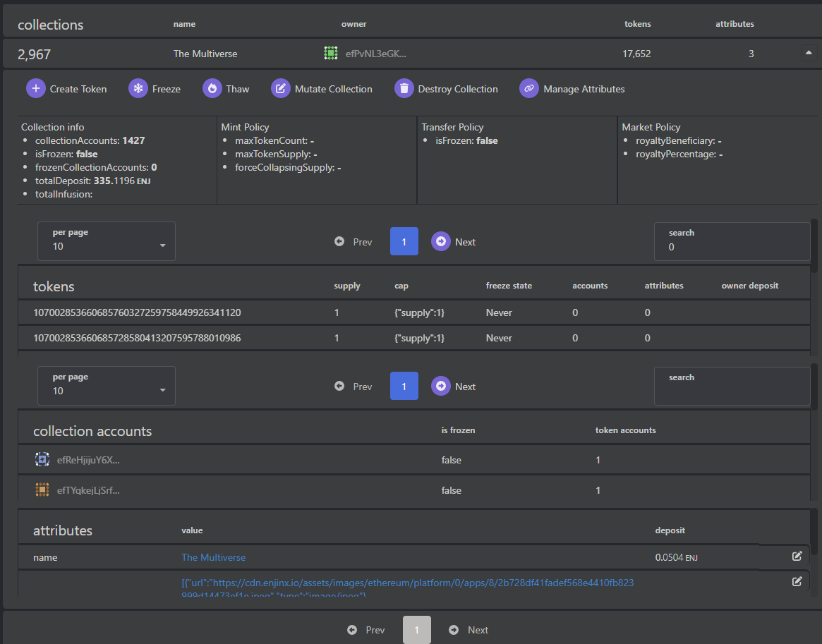
Task: Collapse The Multiverse collection row
Action: pos(809,53)
